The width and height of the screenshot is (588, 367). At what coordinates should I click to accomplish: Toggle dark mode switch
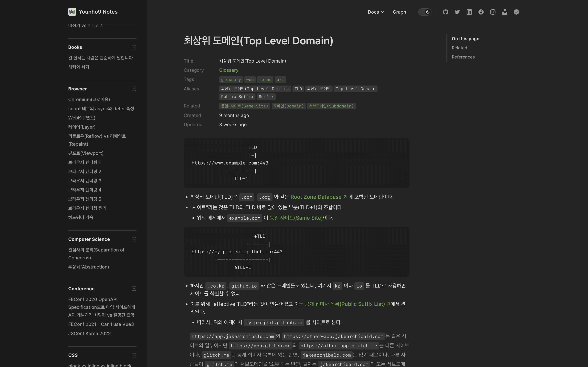click(x=425, y=12)
